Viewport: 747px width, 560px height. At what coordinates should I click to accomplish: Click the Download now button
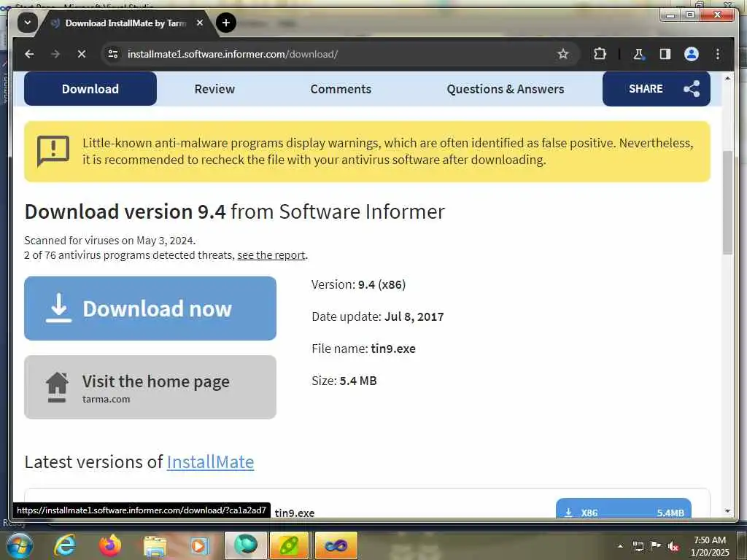pos(150,308)
